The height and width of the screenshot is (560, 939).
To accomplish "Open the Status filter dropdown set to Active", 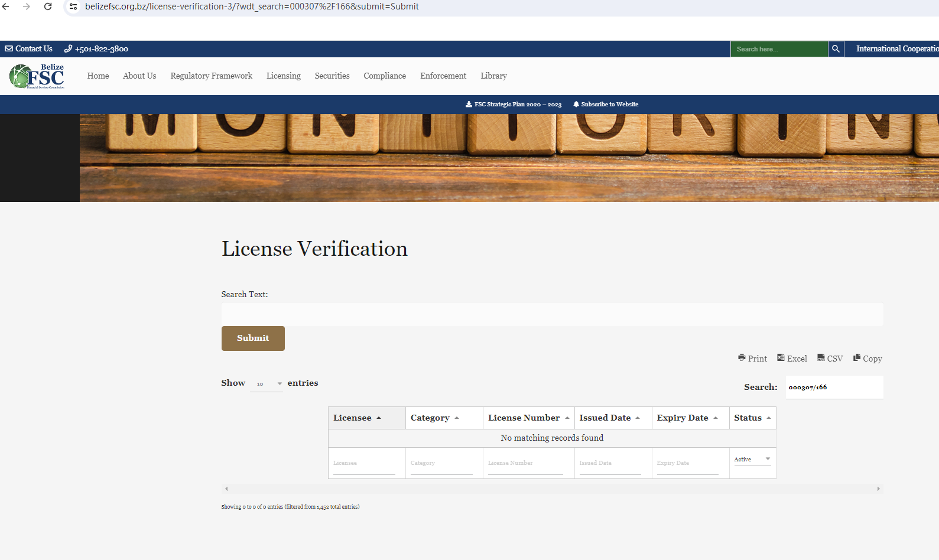I will click(752, 459).
